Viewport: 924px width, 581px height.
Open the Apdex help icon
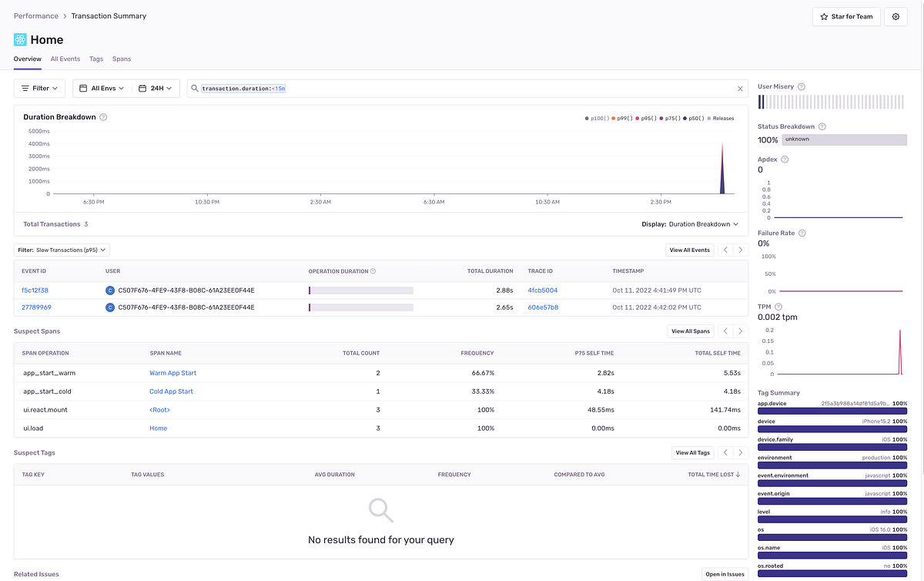tap(785, 160)
